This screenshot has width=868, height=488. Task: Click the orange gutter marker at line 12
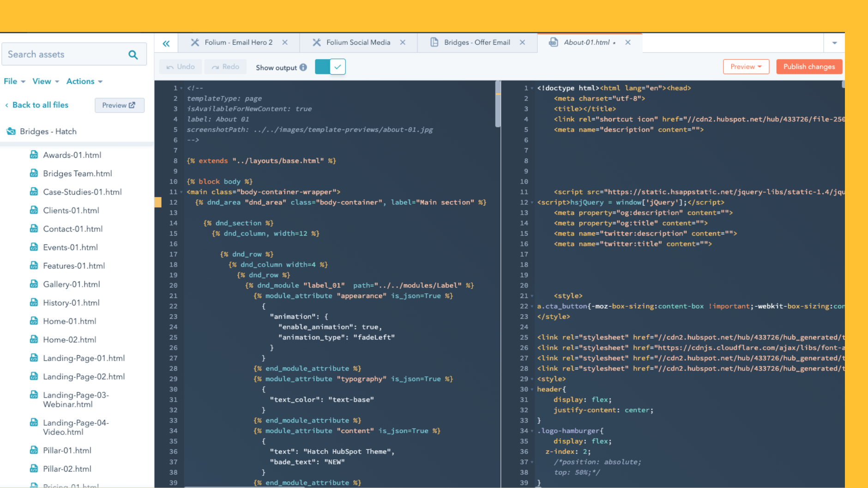tap(158, 202)
